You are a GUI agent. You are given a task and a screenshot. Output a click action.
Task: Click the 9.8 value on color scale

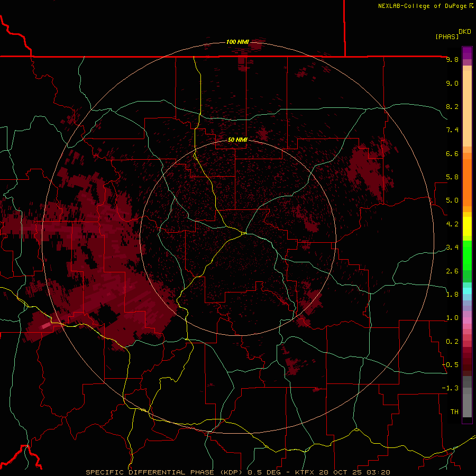(x=452, y=59)
